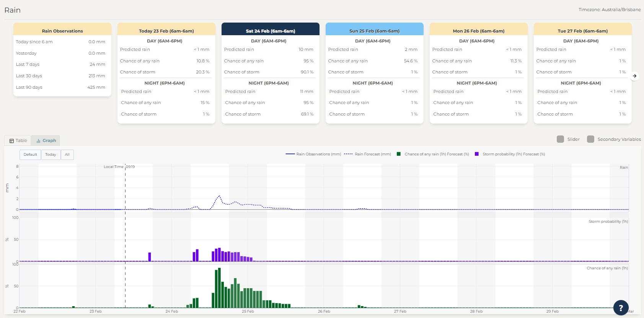The width and height of the screenshot is (644, 318).
Task: Select the Graph tab
Action: coord(46,140)
